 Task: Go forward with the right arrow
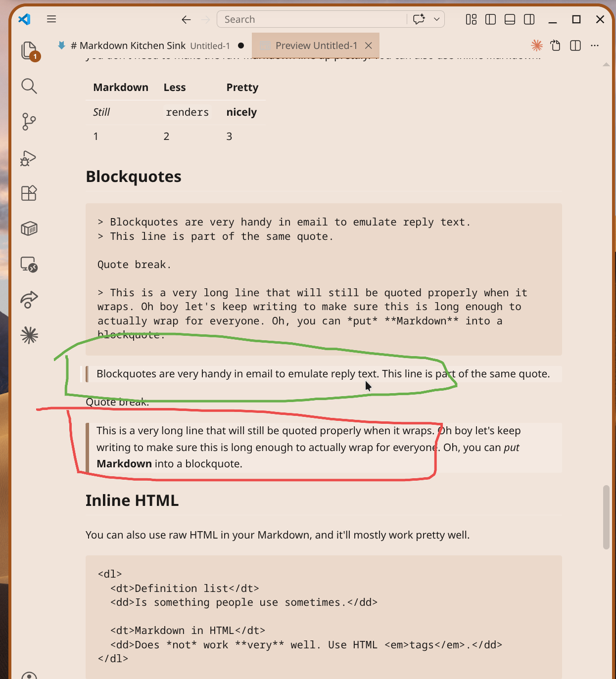[206, 19]
